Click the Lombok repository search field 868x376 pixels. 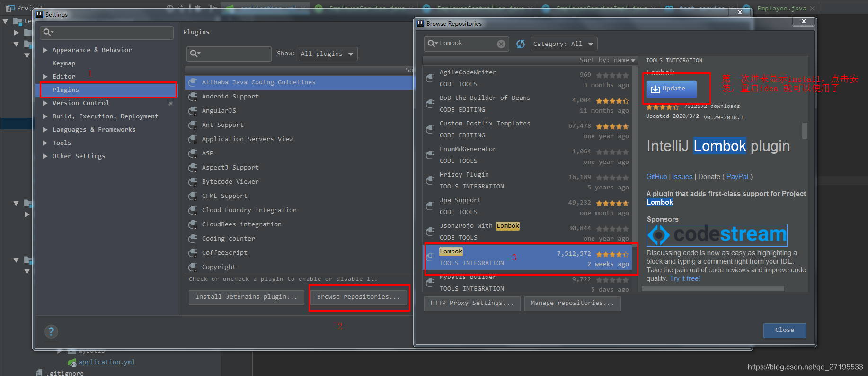tap(467, 44)
